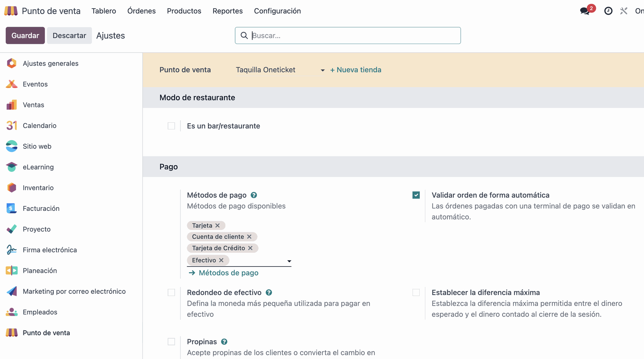The image size is (644, 359).
Task: Remove the Cuenta de cliente tag
Action: point(249,237)
